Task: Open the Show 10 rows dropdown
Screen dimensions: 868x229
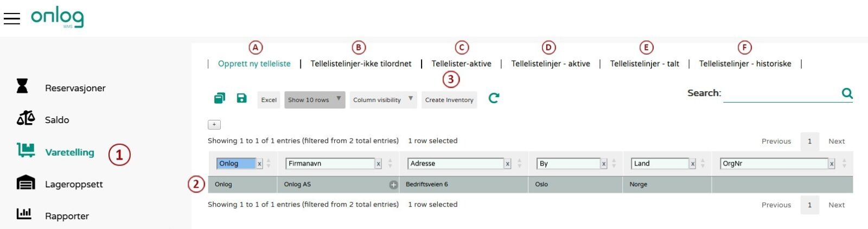Action: [x=315, y=100]
